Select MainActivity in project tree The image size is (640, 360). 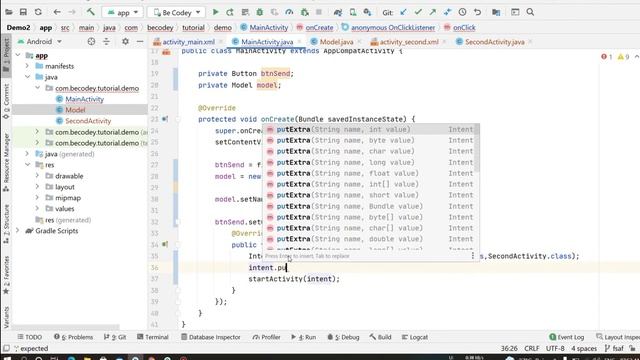(84, 99)
